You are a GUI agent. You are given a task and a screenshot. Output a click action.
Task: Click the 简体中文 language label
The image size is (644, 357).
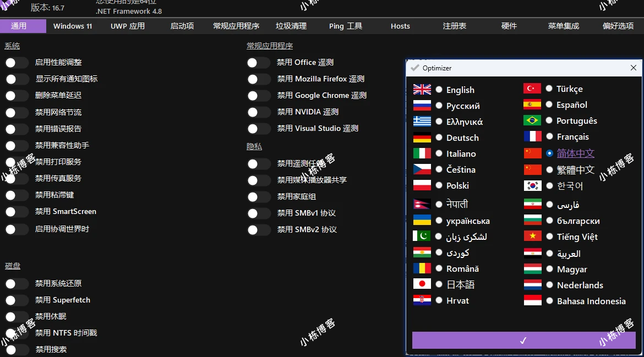pyautogui.click(x=575, y=153)
